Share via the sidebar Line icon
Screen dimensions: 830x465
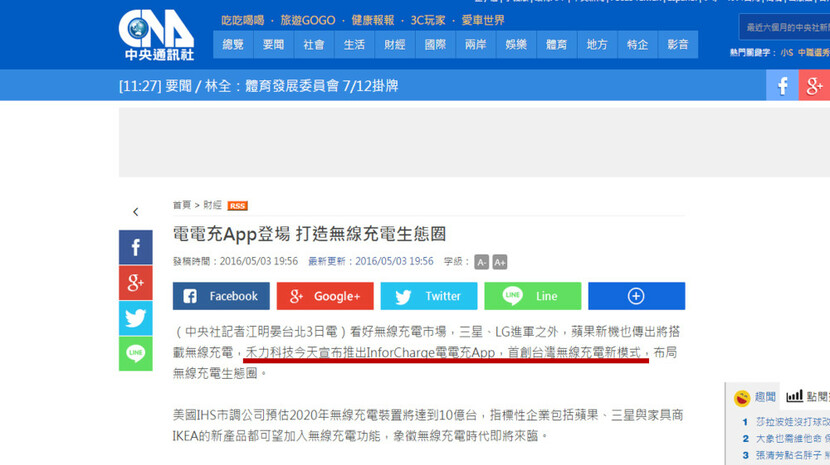point(136,353)
